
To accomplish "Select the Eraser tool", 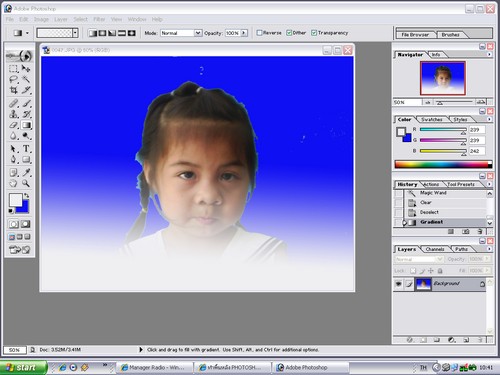I will (x=14, y=125).
